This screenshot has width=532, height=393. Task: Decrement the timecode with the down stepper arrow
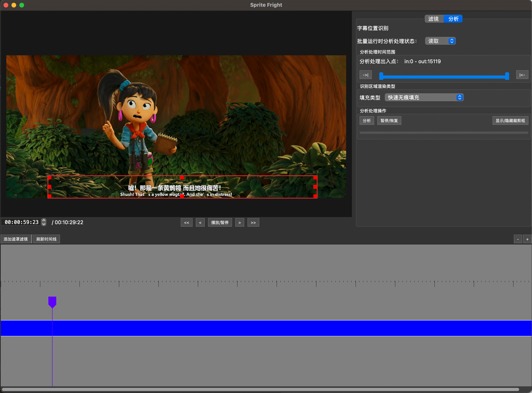click(44, 224)
